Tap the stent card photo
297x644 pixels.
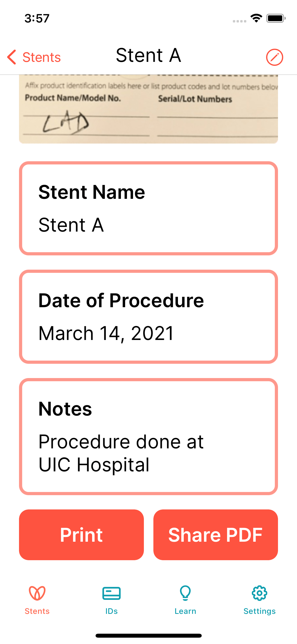(148, 109)
